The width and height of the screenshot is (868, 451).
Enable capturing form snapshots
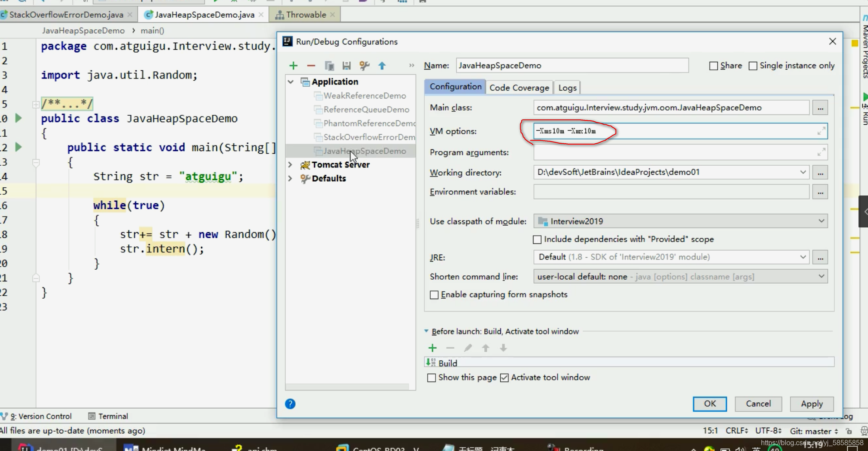[434, 295]
